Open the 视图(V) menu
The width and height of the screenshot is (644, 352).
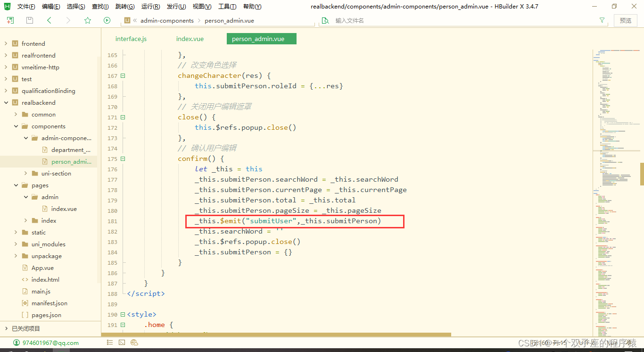202,7
